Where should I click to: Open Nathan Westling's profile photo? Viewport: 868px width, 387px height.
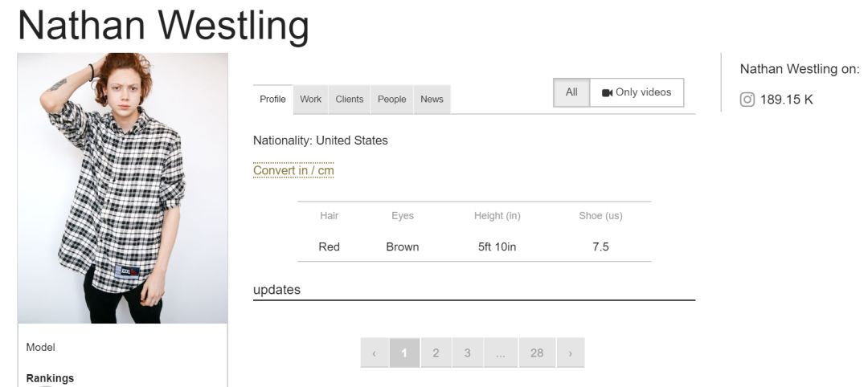123,188
